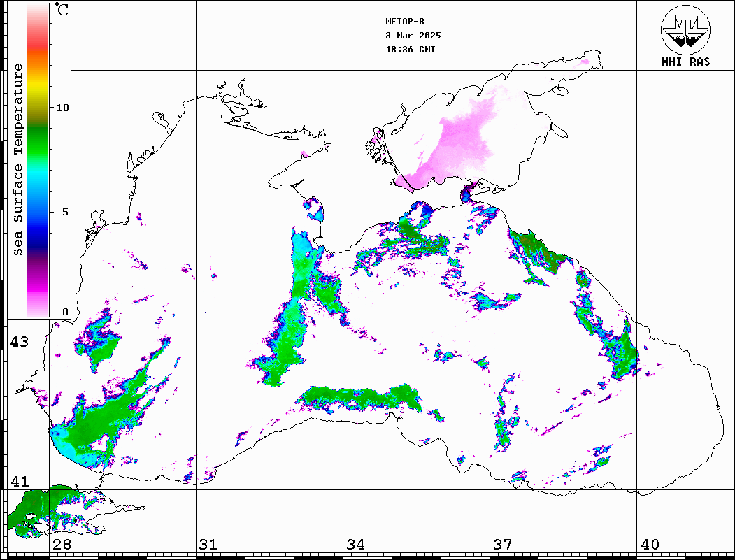735x560 pixels.
Task: Click longitude label '37'
Action: 503,544
